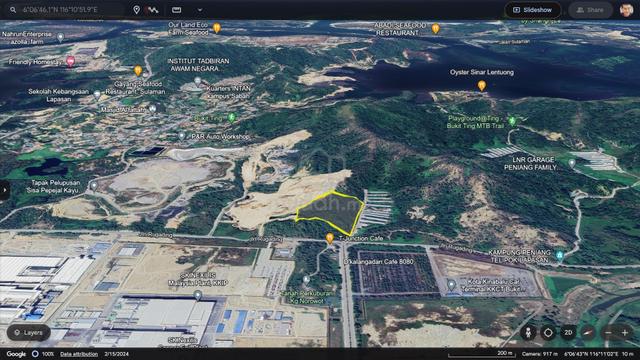Select the add placemark tool
This screenshot has width=640, height=360.
(136, 10)
